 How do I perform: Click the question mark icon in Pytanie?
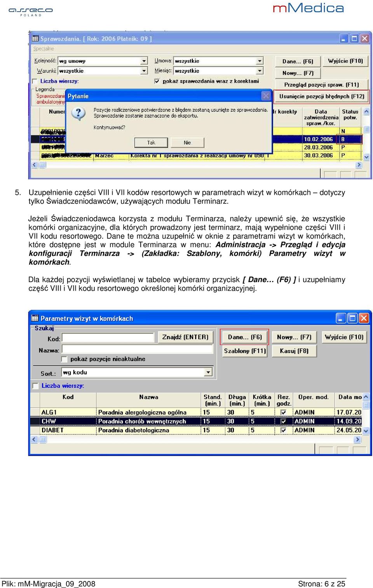[78, 113]
